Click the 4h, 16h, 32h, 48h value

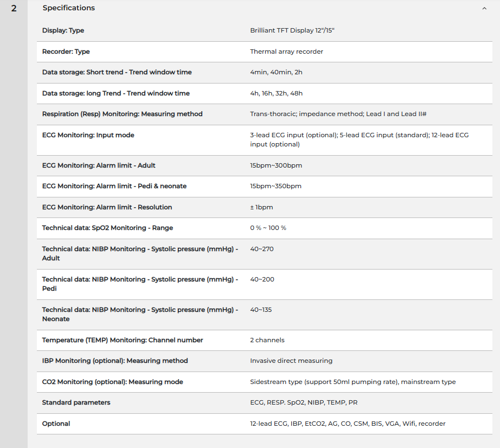click(x=277, y=93)
